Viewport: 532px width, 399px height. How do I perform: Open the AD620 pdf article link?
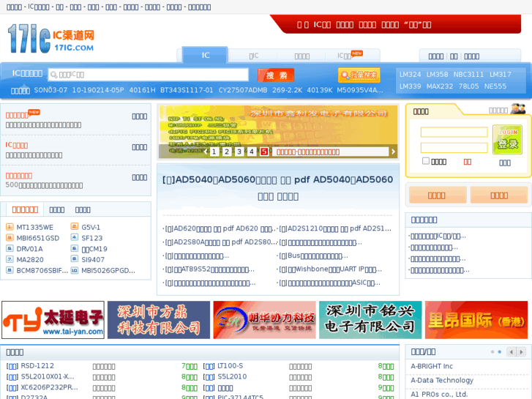click(220, 229)
